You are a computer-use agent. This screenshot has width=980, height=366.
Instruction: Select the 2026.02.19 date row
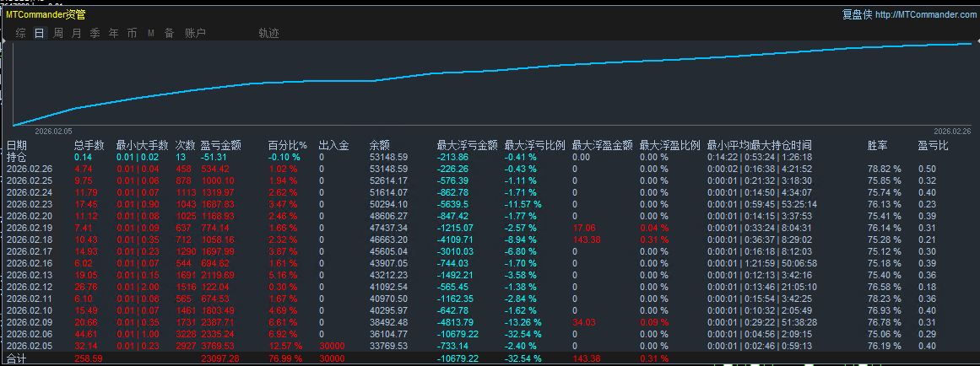pyautogui.click(x=30, y=228)
